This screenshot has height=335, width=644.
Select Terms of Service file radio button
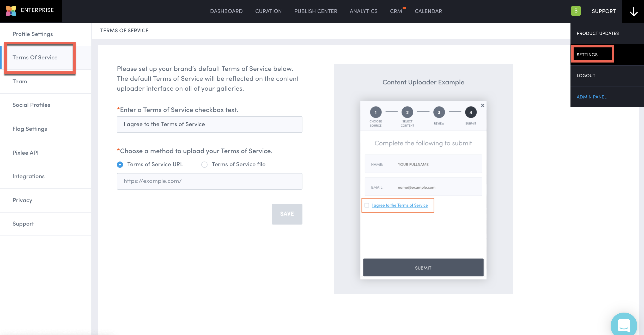point(204,164)
